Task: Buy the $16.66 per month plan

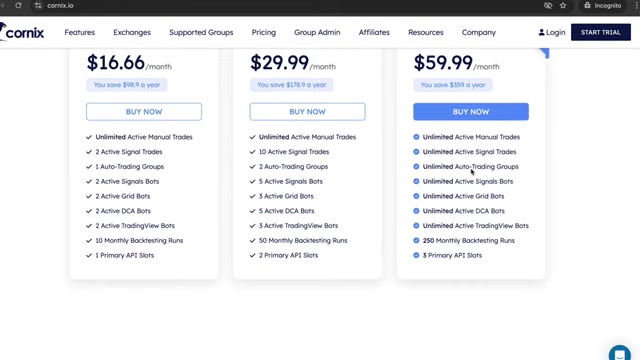Action: tap(144, 111)
